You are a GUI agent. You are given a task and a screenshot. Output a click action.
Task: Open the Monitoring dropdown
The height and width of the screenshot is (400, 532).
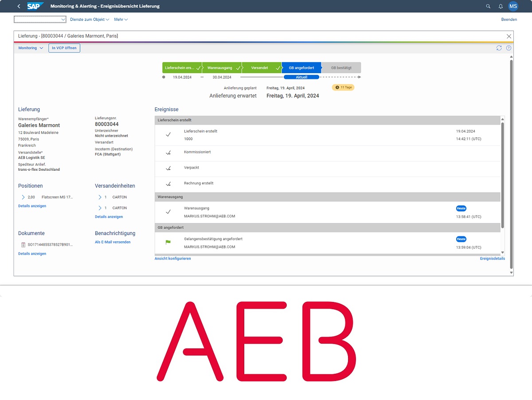(31, 48)
